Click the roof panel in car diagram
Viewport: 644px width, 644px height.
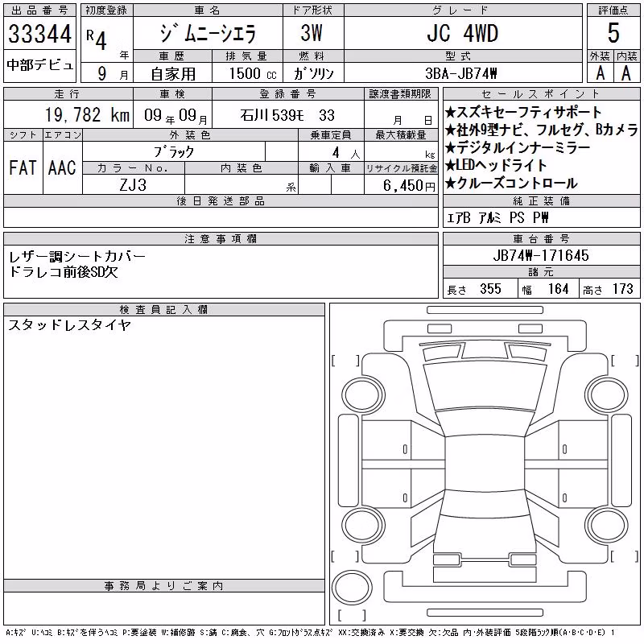pyautogui.click(x=485, y=464)
